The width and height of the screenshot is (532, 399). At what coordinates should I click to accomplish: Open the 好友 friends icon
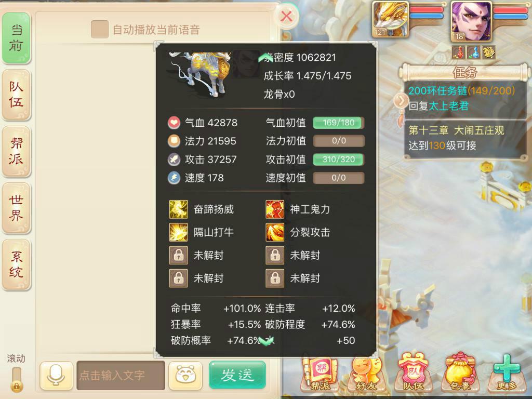click(x=366, y=373)
